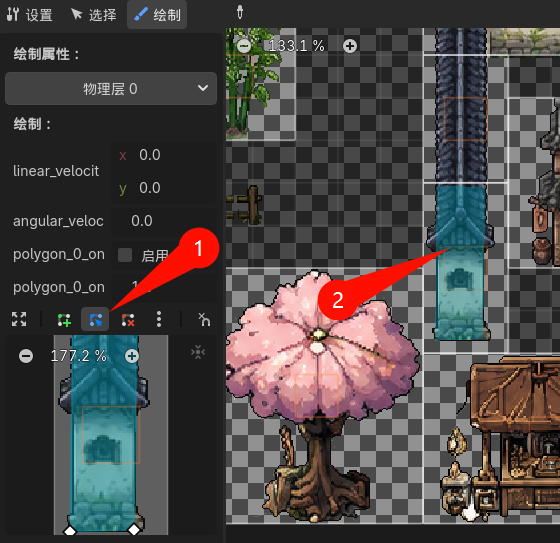Click the expand polygon editor icon
560x543 pixels.
click(x=19, y=319)
